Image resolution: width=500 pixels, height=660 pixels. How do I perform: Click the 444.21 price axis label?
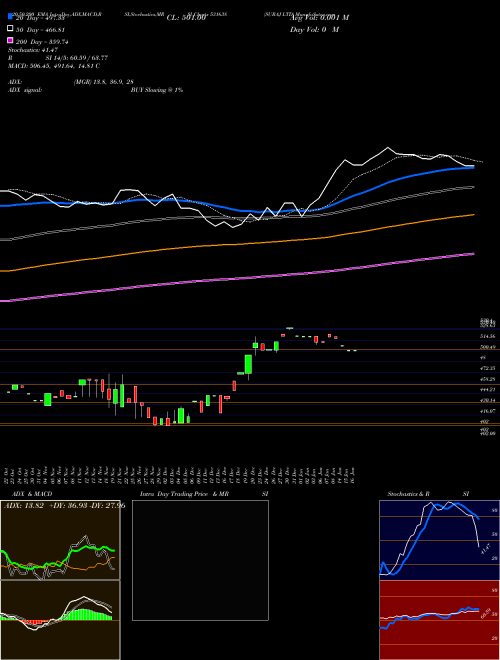(x=488, y=390)
